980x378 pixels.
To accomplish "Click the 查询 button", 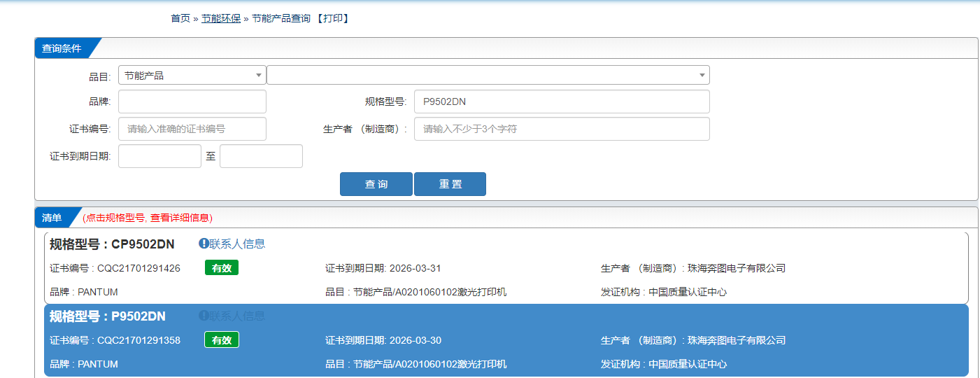I will 376,184.
